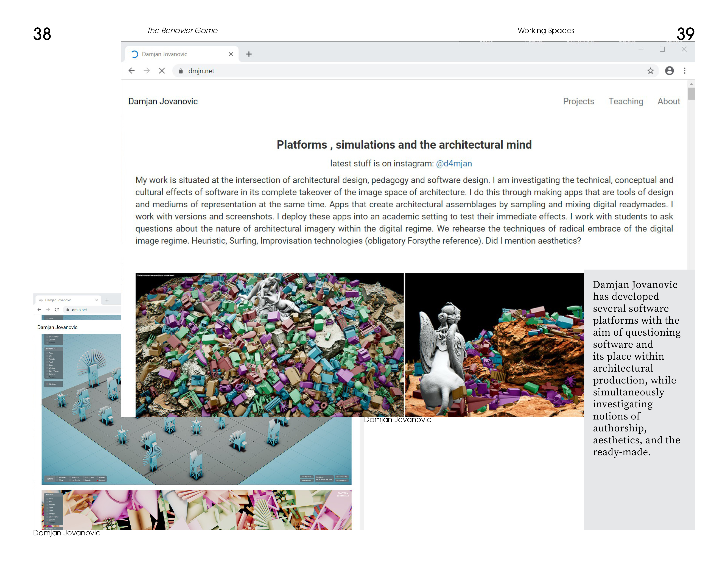Reload the page in the small browser window
The image size is (728, 563).
57,310
